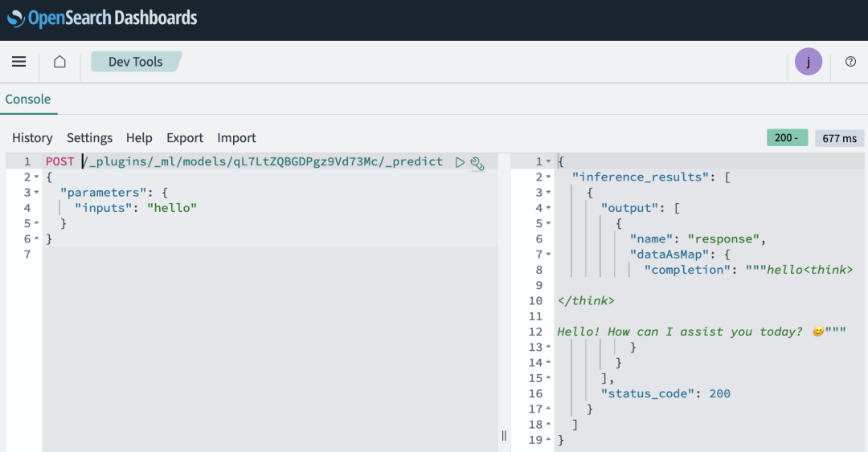Viewport: 868px width, 452px height.
Task: Click the OpenSearch Dashboards logo
Action: click(102, 18)
